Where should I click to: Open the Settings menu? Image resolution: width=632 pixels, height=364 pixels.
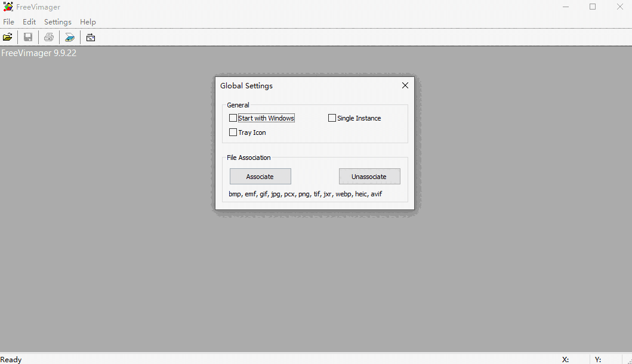coord(58,21)
